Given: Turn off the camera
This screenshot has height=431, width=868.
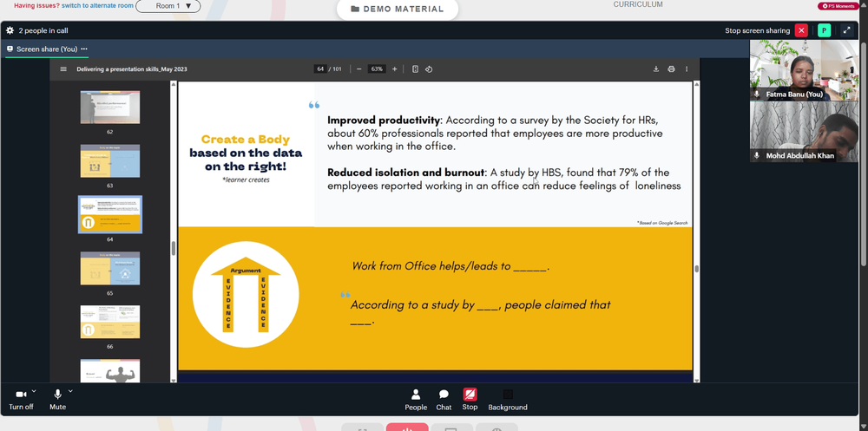Looking at the screenshot, I should click(21, 399).
